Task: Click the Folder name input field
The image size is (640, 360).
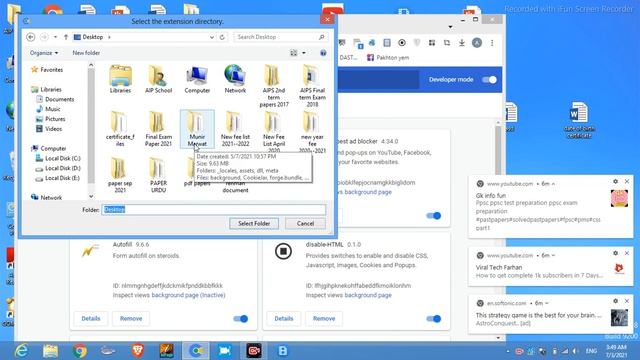Action: tap(213, 209)
